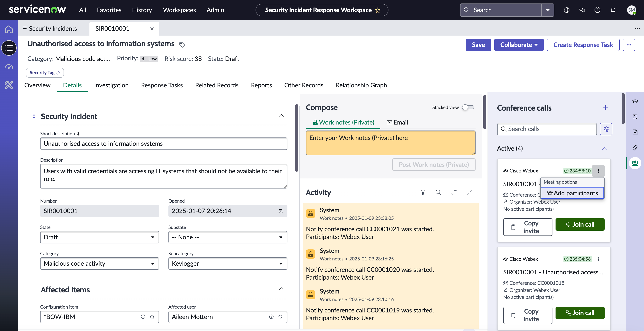Open the conference calls people icon in right rail
The height and width of the screenshot is (331, 644).
click(x=635, y=163)
